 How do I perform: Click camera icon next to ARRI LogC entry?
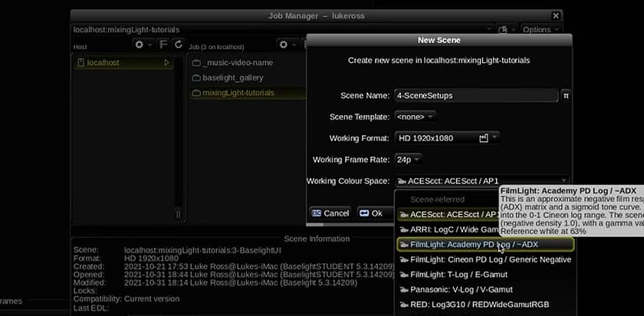pyautogui.click(x=404, y=229)
